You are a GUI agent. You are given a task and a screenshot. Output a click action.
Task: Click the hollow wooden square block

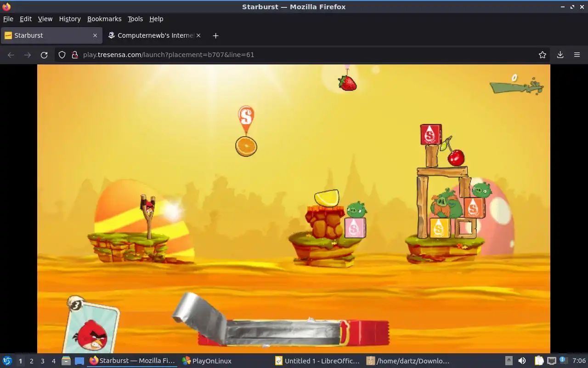[465, 228]
